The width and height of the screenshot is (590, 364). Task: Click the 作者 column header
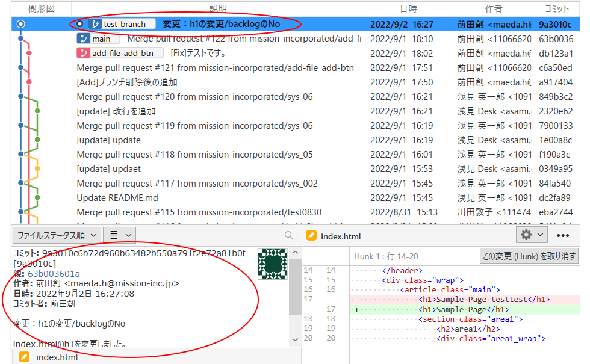point(493,8)
